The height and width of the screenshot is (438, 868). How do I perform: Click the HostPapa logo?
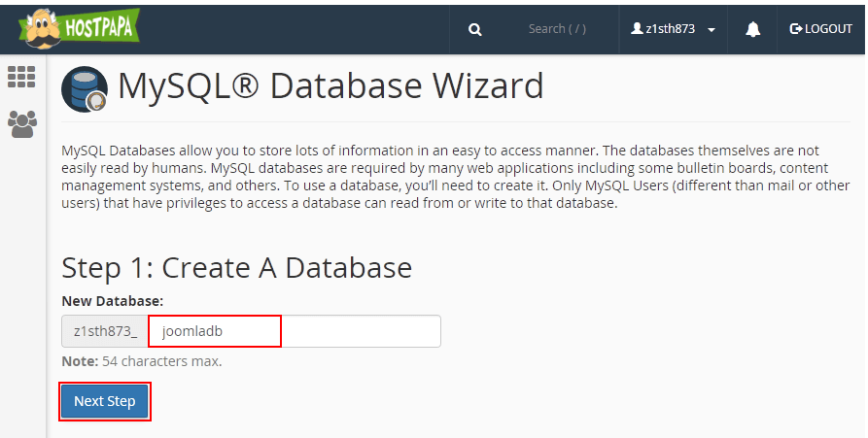pyautogui.click(x=79, y=28)
